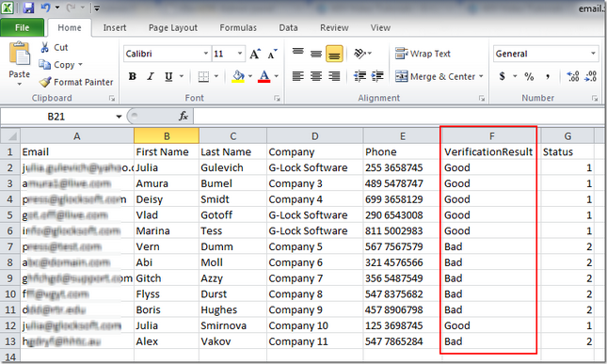
Task: Decrease font size with the small A
Action: (273, 54)
